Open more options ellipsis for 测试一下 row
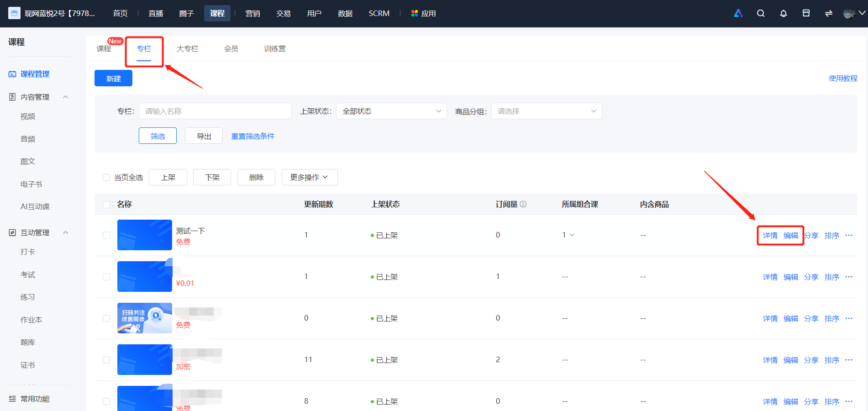This screenshot has width=868, height=411. pyautogui.click(x=849, y=235)
